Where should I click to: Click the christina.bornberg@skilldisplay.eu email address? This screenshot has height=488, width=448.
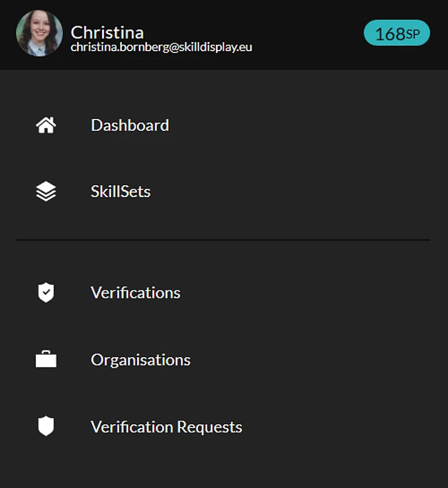pos(161,47)
